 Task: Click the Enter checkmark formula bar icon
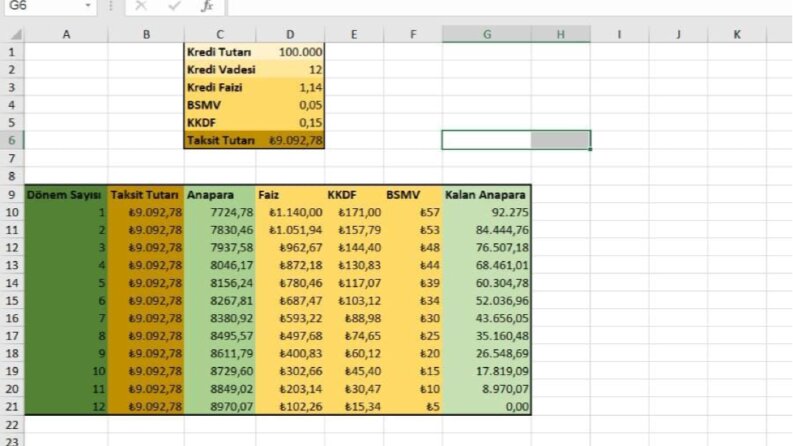(174, 6)
